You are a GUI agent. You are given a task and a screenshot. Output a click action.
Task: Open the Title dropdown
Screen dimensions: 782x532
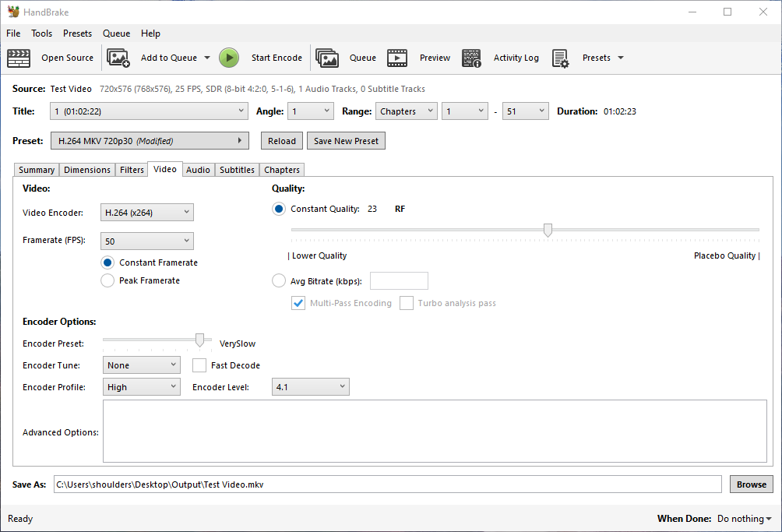click(x=149, y=111)
